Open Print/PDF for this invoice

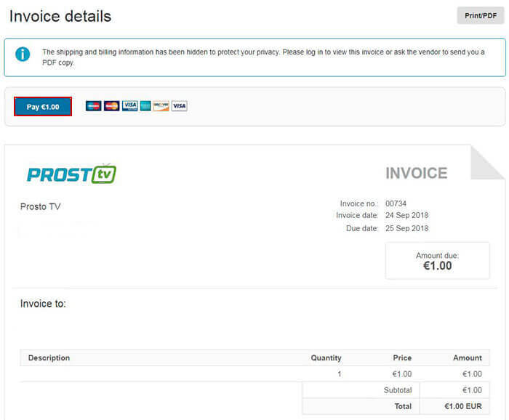click(x=481, y=15)
